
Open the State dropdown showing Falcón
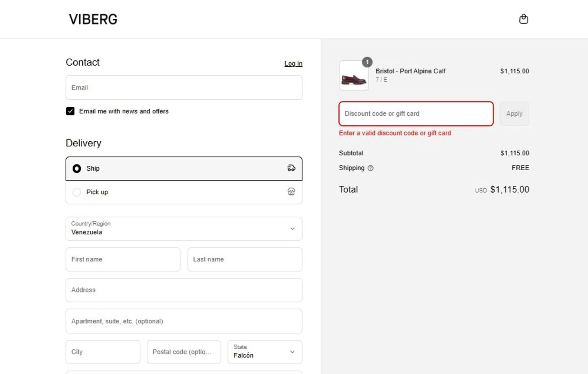click(x=265, y=352)
